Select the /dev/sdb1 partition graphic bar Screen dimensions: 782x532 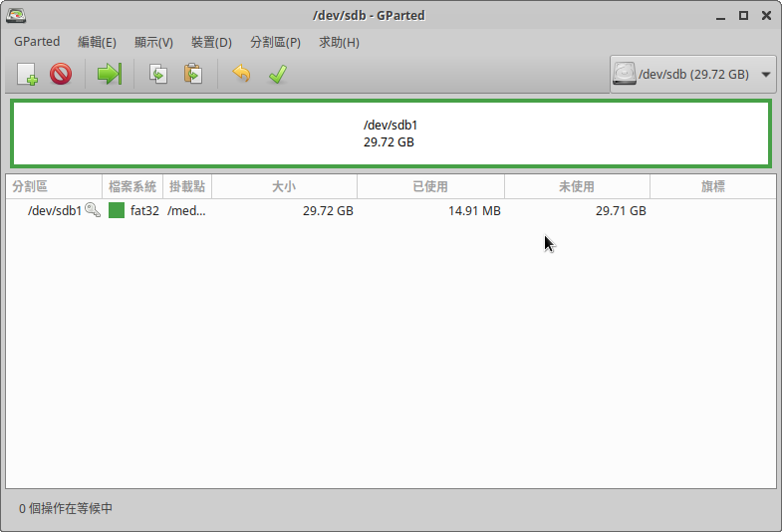(390, 133)
